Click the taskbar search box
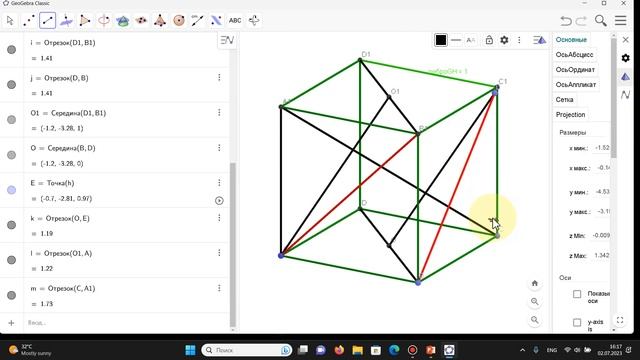This screenshot has height=360, width=640. 247,350
